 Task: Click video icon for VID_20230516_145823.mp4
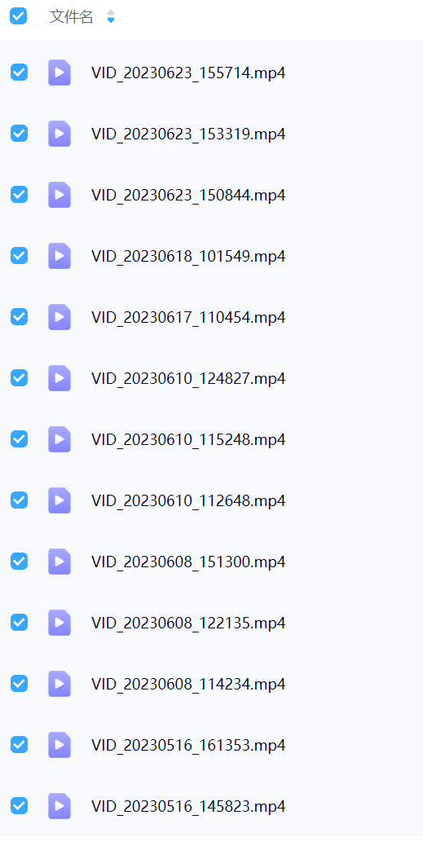coord(59,806)
